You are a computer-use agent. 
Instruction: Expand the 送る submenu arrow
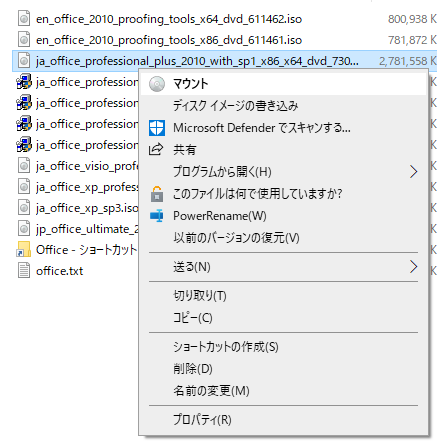click(413, 267)
